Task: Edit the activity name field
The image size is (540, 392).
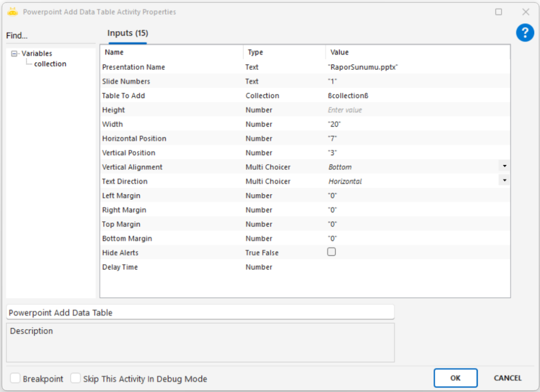Action: click(200, 312)
